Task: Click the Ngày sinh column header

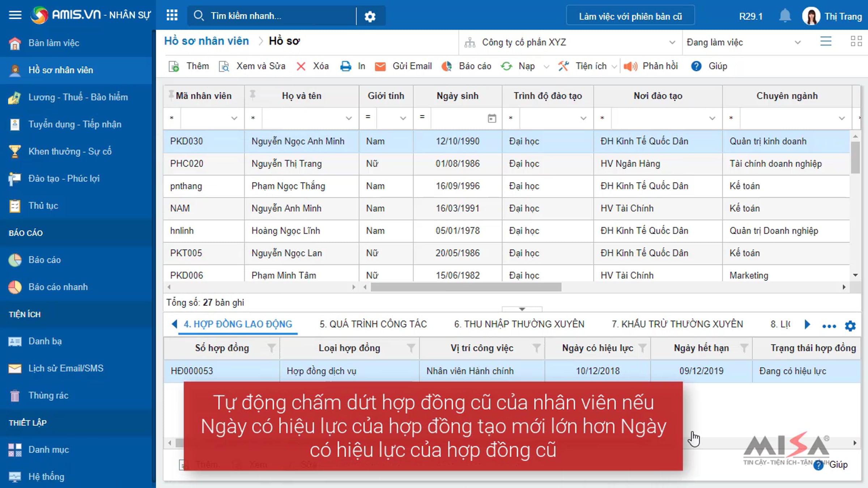Action: [x=457, y=96]
